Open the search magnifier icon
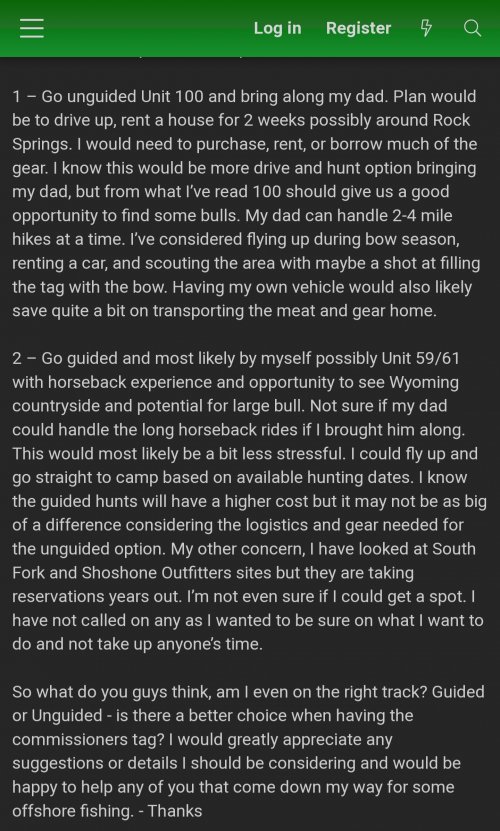Image resolution: width=500 pixels, height=831 pixels. click(x=472, y=28)
